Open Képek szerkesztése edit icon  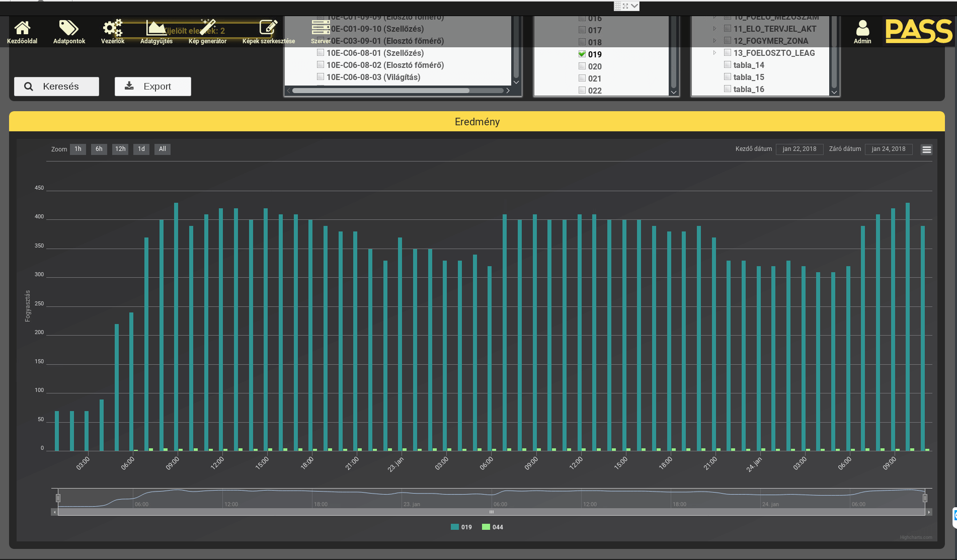(268, 28)
